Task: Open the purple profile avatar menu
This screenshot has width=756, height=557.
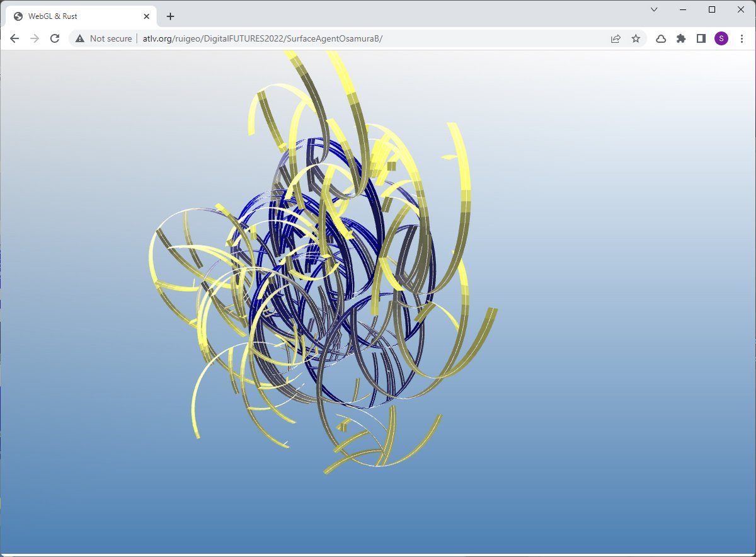Action: tap(721, 38)
